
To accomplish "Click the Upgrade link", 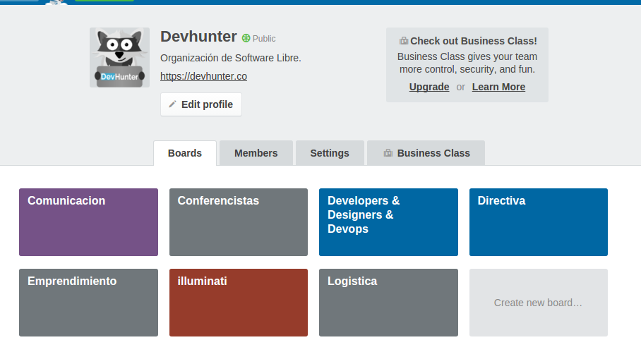I will pyautogui.click(x=429, y=87).
